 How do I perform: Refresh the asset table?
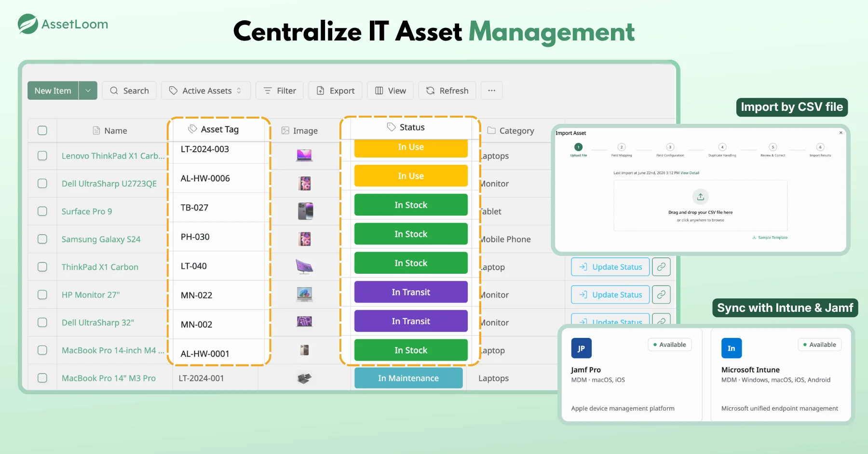coord(447,91)
